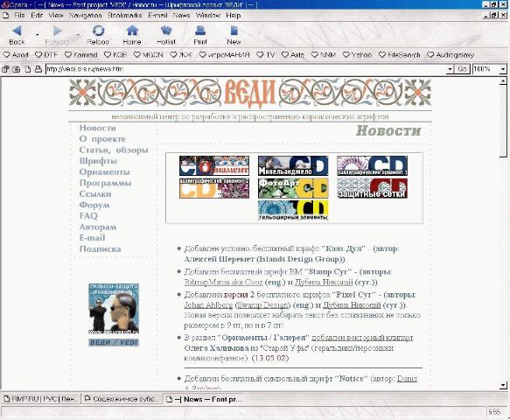510x420 pixels.
Task: Open the О проекте sidebar link
Action: [102, 139]
